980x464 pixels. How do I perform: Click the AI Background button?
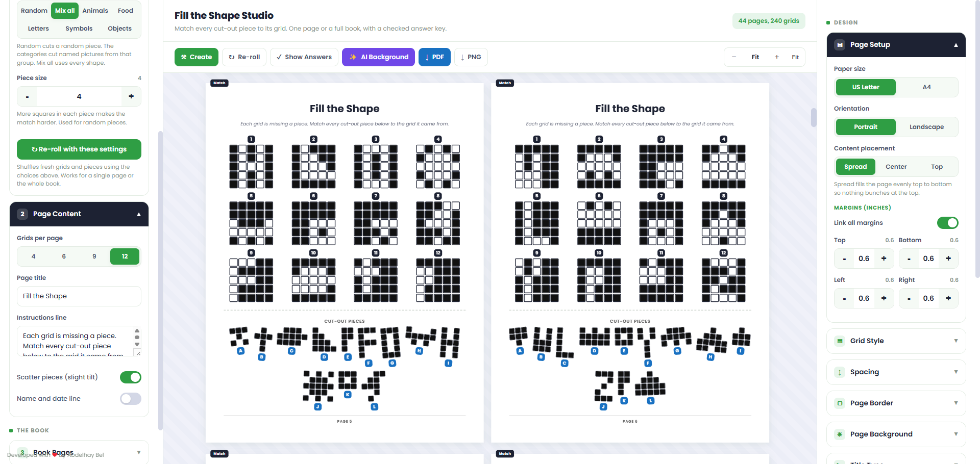tap(378, 57)
